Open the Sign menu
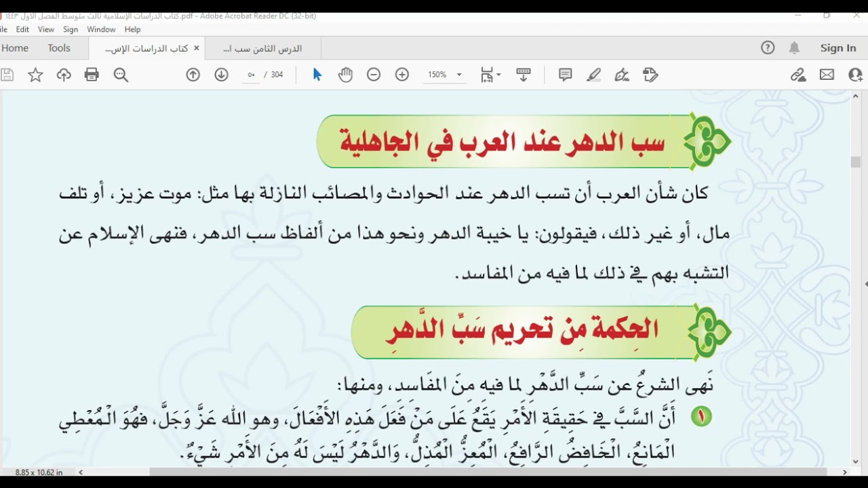Viewport: 868px width, 488px height. (x=71, y=29)
